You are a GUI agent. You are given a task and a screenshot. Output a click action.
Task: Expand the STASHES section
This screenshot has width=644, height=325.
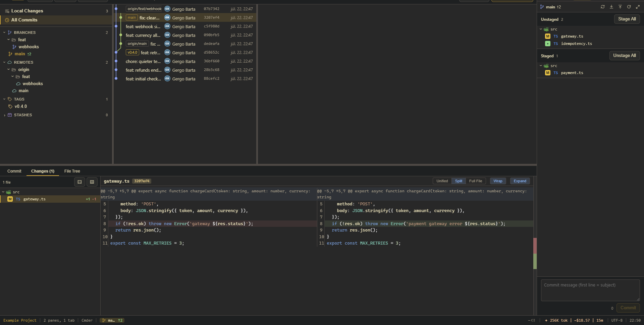(x=4, y=115)
